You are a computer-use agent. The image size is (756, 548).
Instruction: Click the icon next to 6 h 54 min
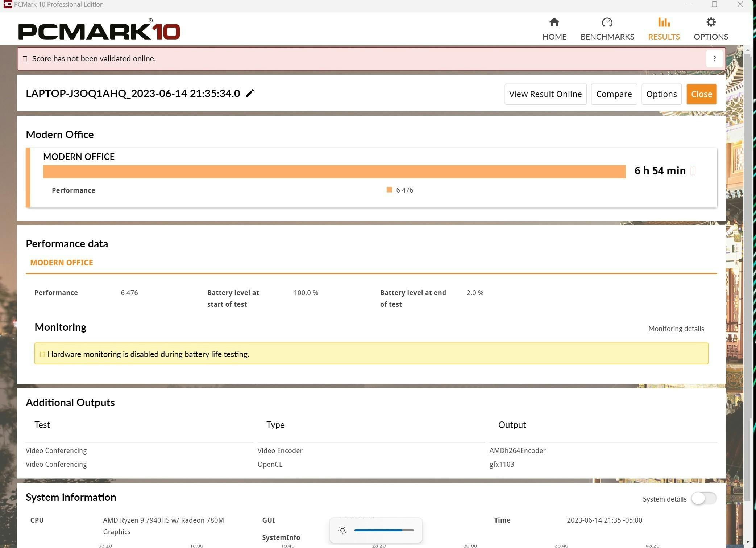point(693,171)
